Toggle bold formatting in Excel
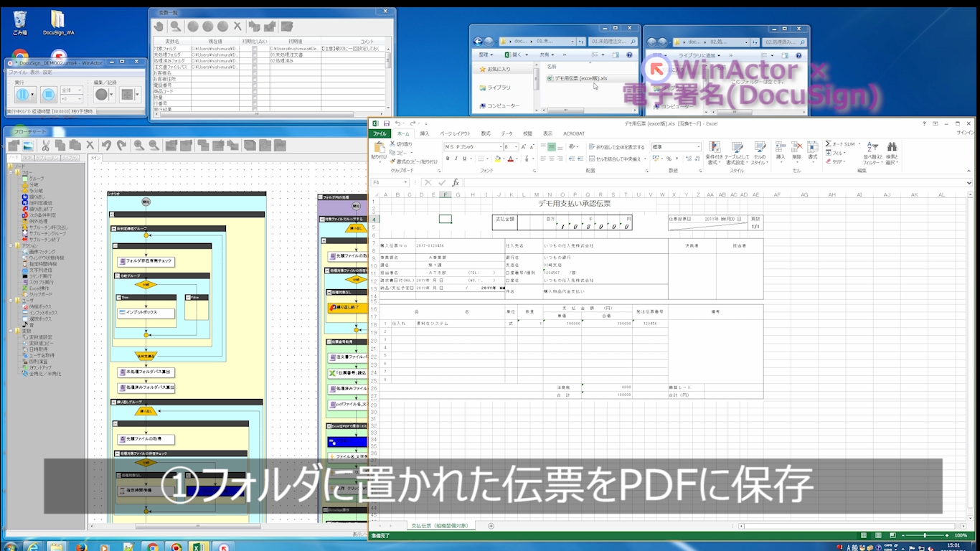 tap(446, 159)
